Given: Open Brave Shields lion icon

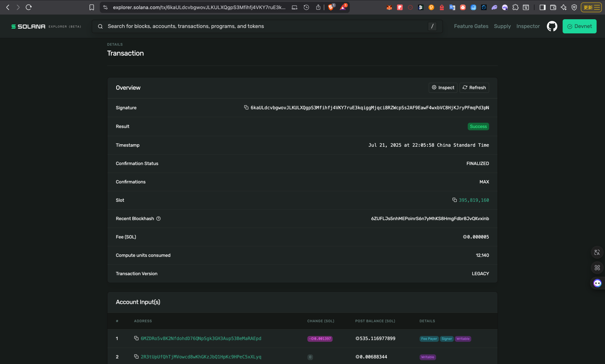Looking at the screenshot, I should point(331,7).
